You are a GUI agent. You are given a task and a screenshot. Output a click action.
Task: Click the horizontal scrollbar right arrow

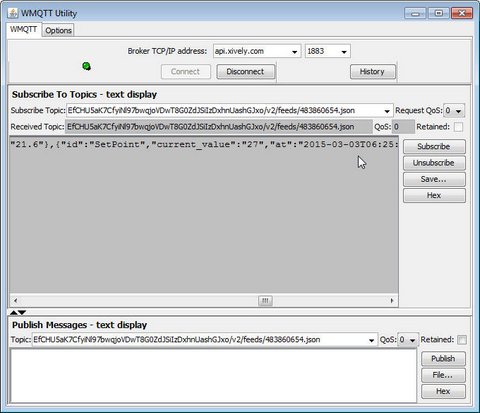coord(392,301)
